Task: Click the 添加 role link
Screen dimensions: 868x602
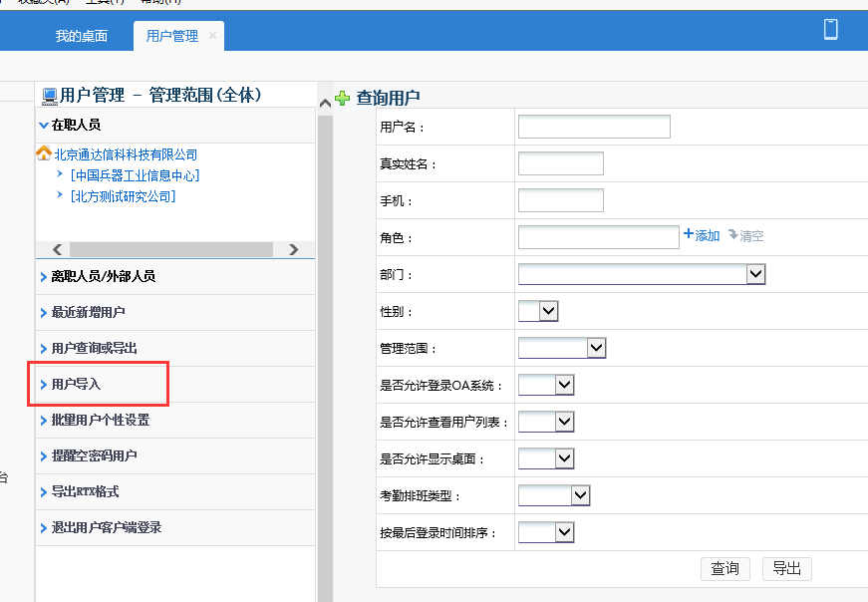Action: (702, 236)
